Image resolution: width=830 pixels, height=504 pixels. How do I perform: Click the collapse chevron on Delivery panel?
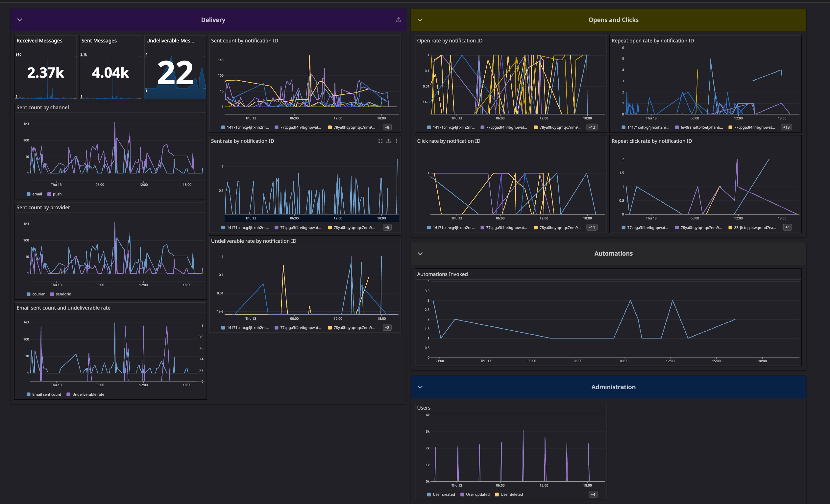(19, 19)
